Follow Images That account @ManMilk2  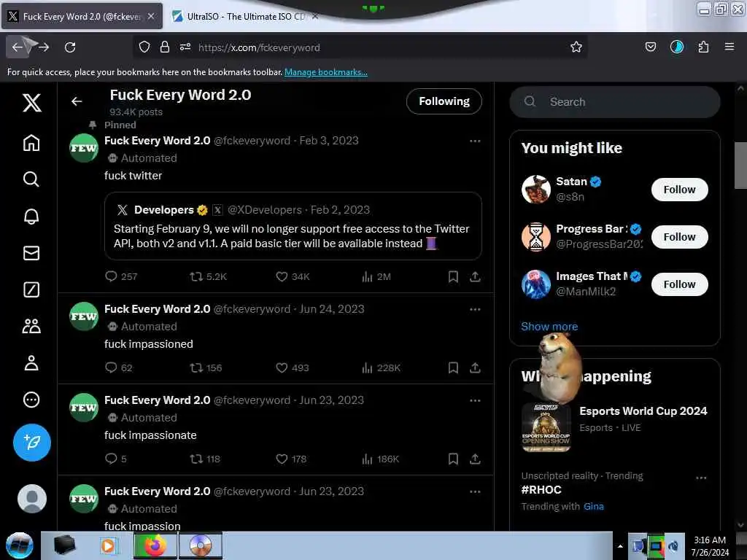pyautogui.click(x=679, y=284)
